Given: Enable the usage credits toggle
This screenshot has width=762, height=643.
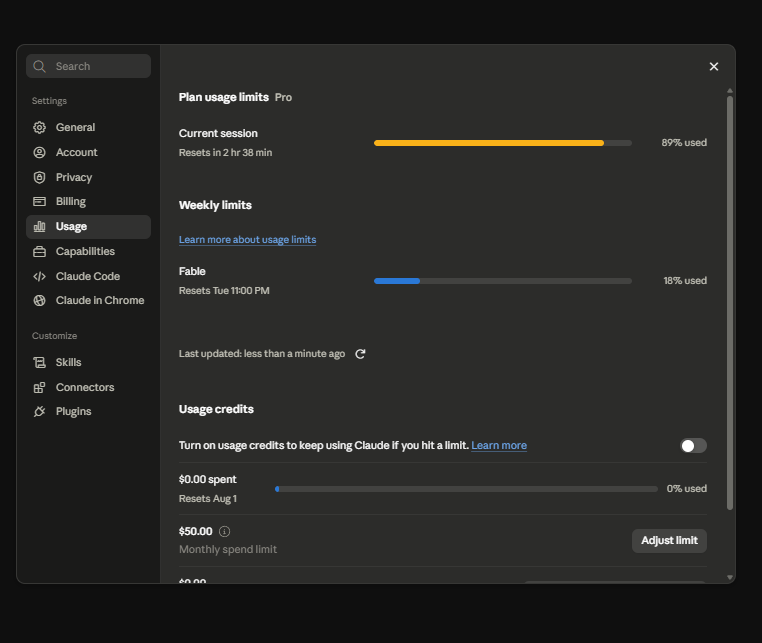Looking at the screenshot, I should tap(693, 446).
